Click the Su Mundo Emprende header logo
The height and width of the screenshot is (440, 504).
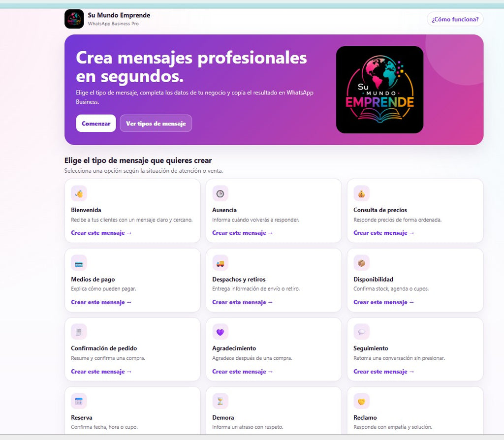(74, 19)
